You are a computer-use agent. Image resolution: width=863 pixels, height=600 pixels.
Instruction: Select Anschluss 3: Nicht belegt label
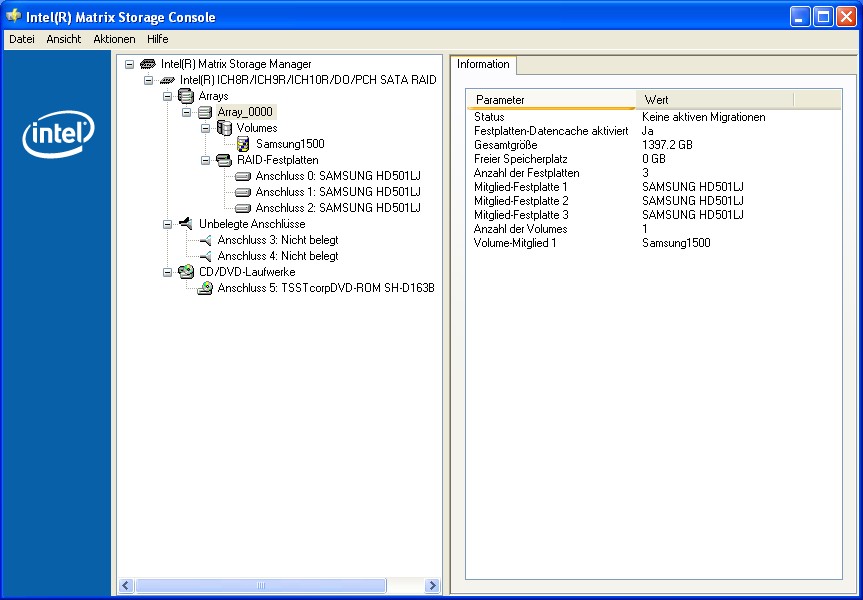coord(278,240)
